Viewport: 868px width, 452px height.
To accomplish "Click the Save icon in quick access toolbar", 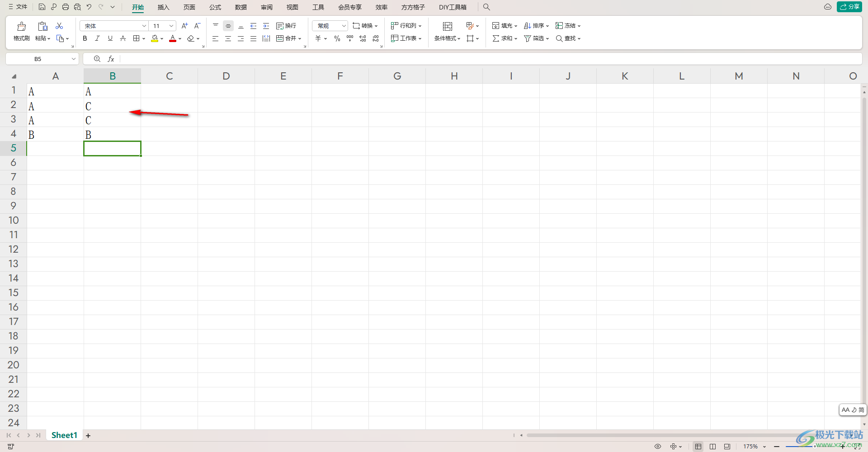I will pos(42,7).
